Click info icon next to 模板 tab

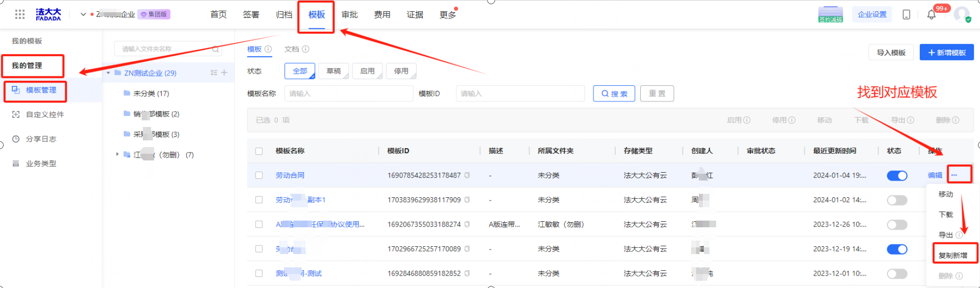[268, 49]
